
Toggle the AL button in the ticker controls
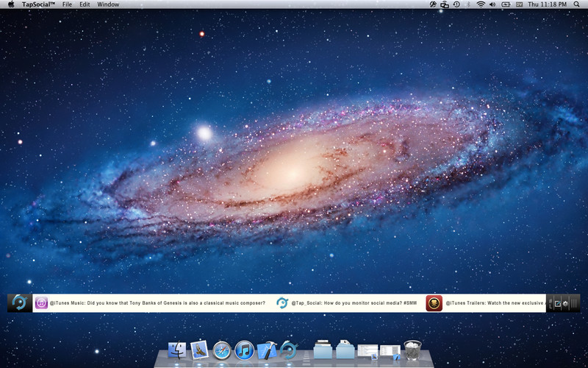(549, 303)
